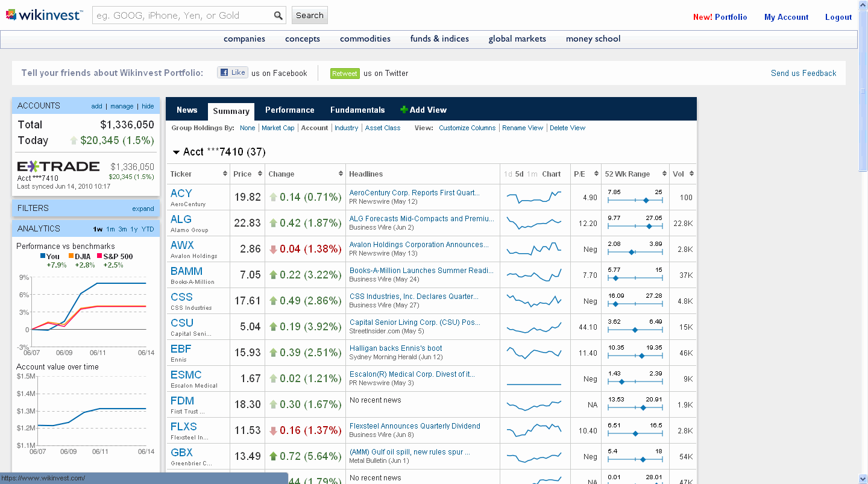Click the blue You legend square
The image size is (868, 484).
[x=43, y=256]
